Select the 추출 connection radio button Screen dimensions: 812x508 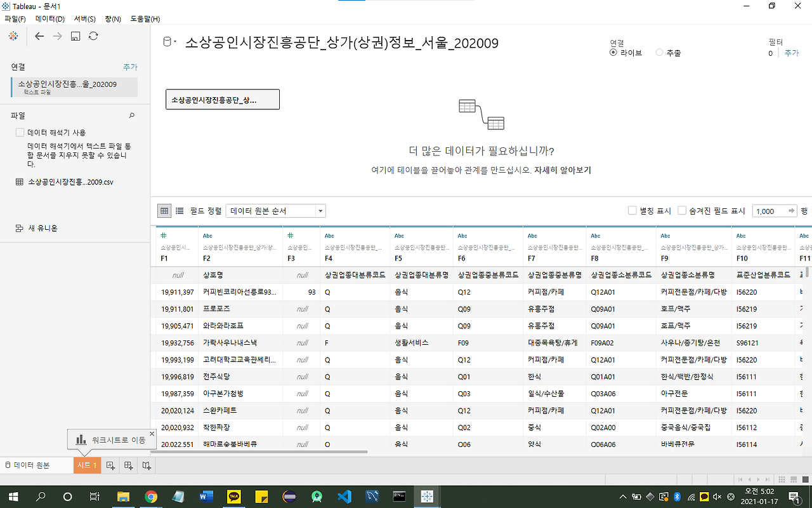pyautogui.click(x=659, y=53)
